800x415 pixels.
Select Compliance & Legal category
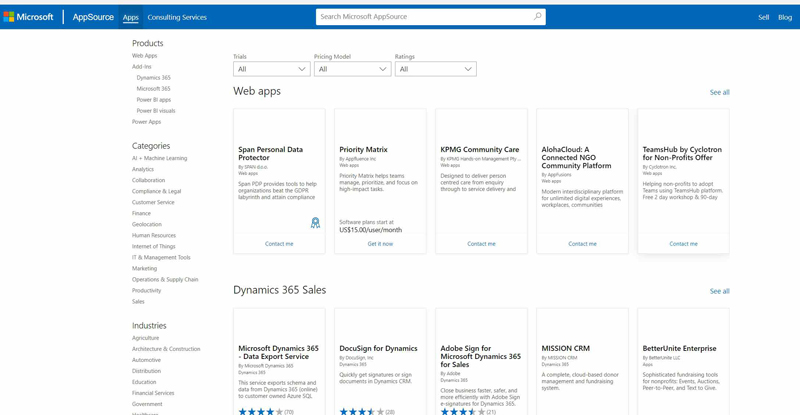point(157,191)
